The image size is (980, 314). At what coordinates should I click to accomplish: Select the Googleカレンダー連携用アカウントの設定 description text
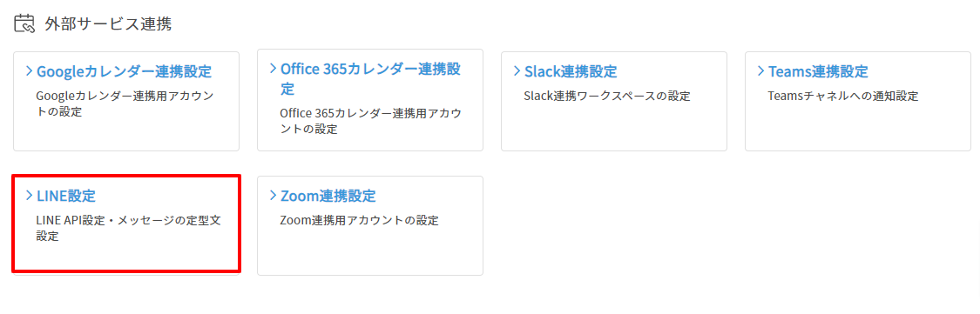click(x=125, y=104)
